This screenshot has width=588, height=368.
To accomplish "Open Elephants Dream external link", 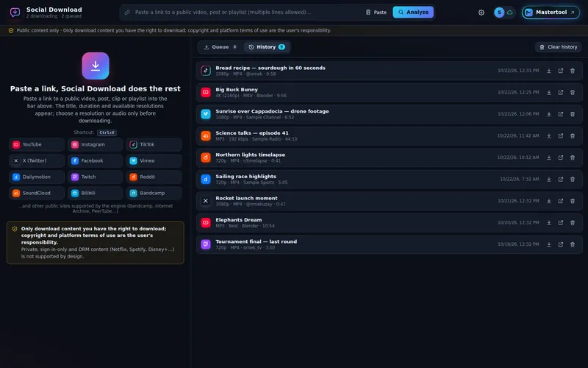I will pos(561,223).
